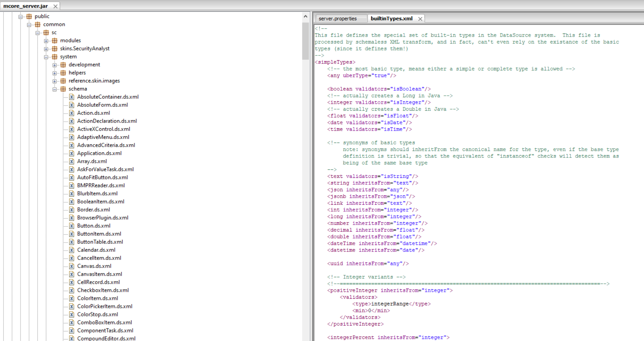This screenshot has width=644, height=341.
Task: Select ComboBoxItem.ds.xml file
Action: point(105,323)
